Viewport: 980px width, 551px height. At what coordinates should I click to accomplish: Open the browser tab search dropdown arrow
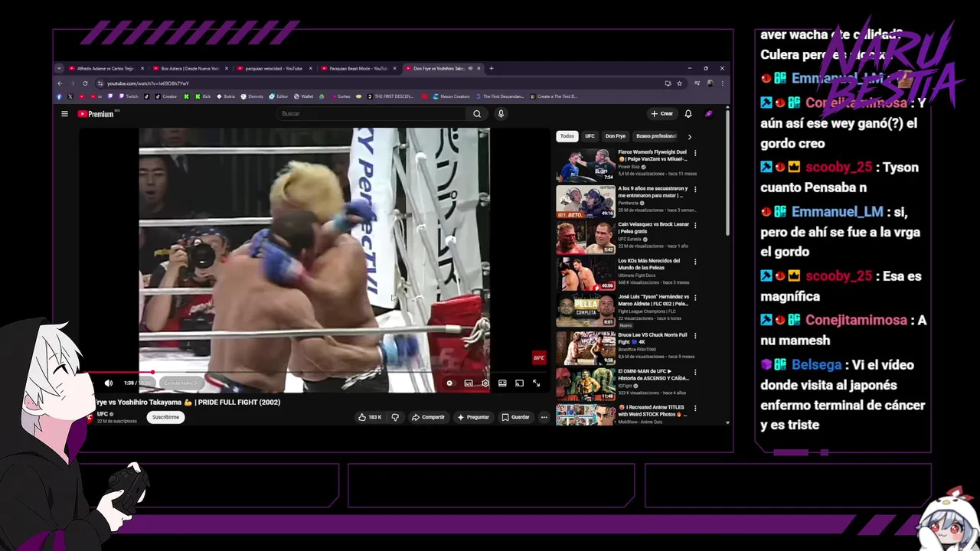pos(59,68)
